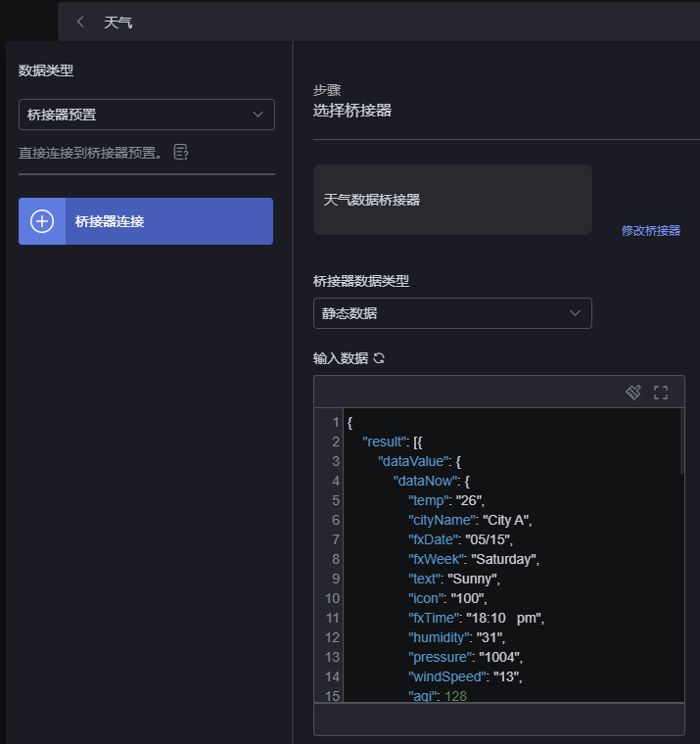Click the code editor vertical scrollbar
This screenshot has height=744, width=700.
tap(682, 442)
